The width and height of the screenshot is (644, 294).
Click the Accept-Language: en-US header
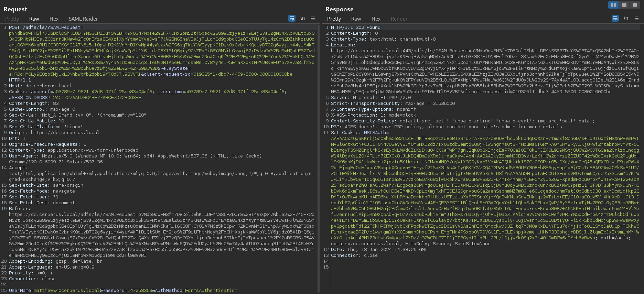(52, 267)
